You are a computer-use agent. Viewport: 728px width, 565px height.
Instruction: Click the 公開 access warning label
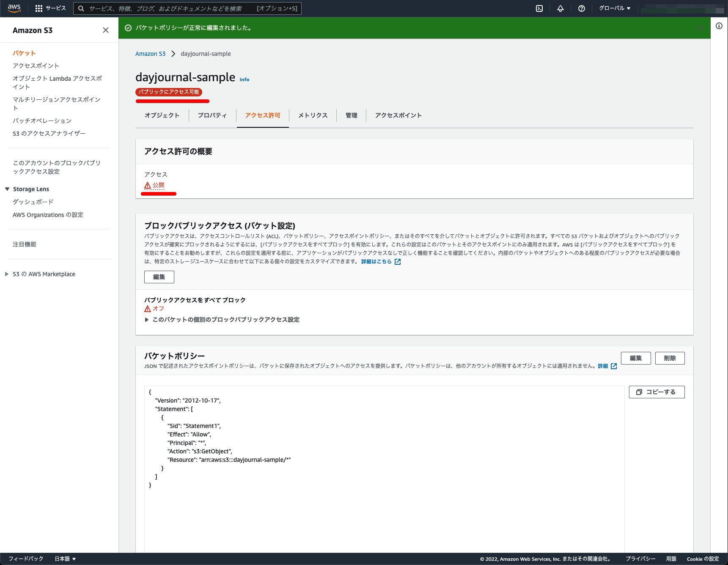click(154, 185)
